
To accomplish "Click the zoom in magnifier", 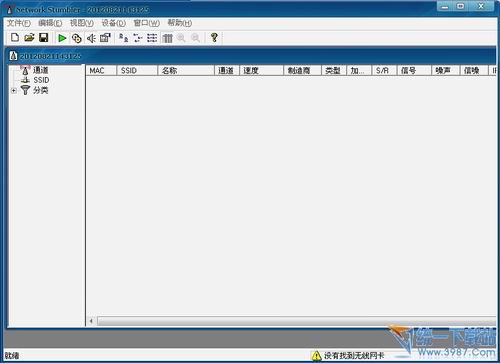I will pyautogui.click(x=181, y=38).
